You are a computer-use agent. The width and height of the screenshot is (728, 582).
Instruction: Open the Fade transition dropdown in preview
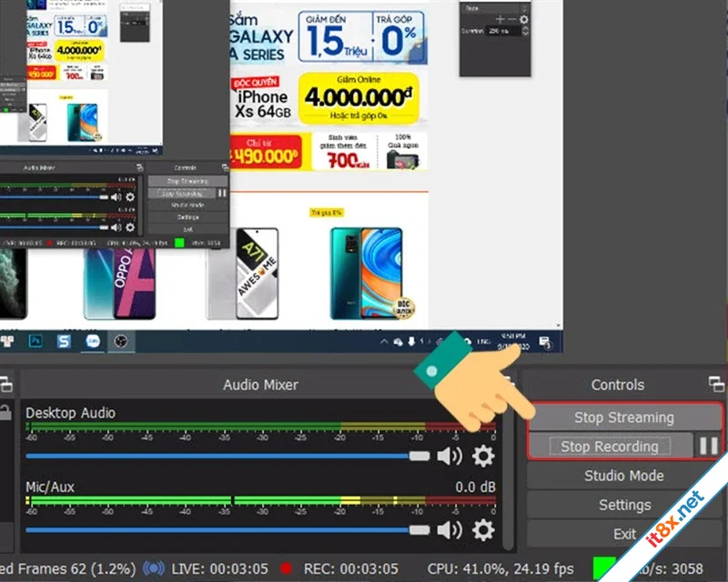(x=495, y=8)
